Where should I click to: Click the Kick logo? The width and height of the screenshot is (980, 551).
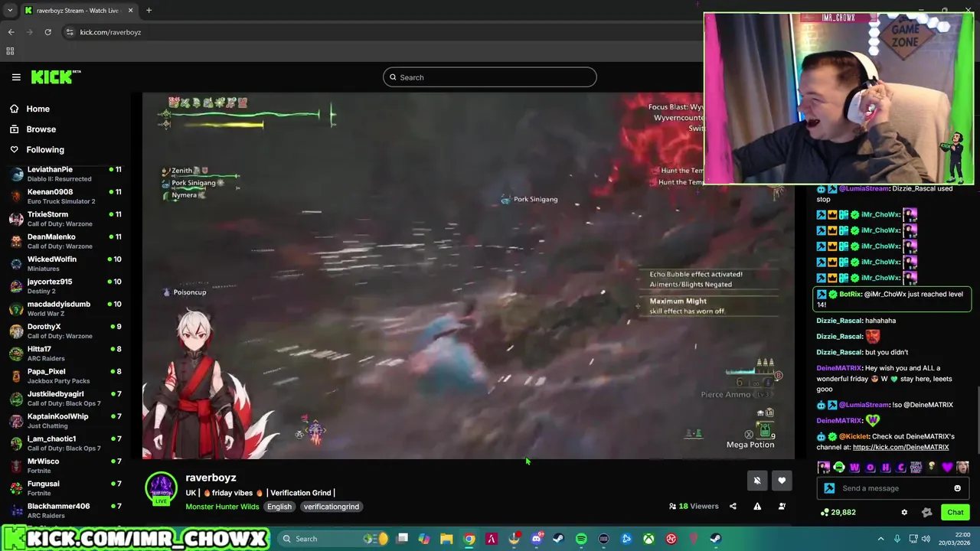point(56,77)
